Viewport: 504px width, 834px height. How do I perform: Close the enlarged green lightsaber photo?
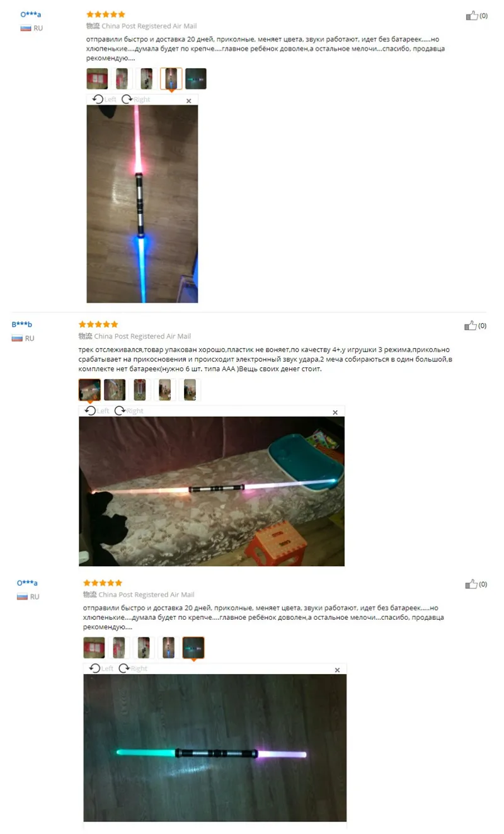click(x=337, y=670)
